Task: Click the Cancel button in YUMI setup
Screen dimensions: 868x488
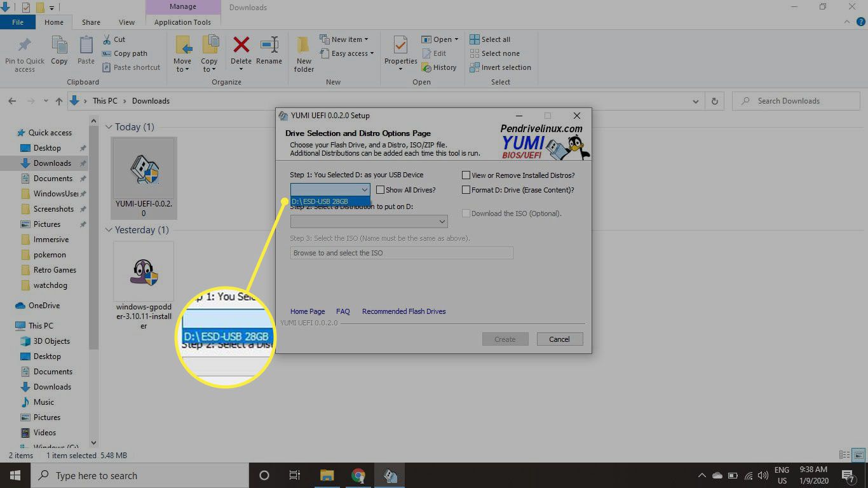Action: click(559, 339)
